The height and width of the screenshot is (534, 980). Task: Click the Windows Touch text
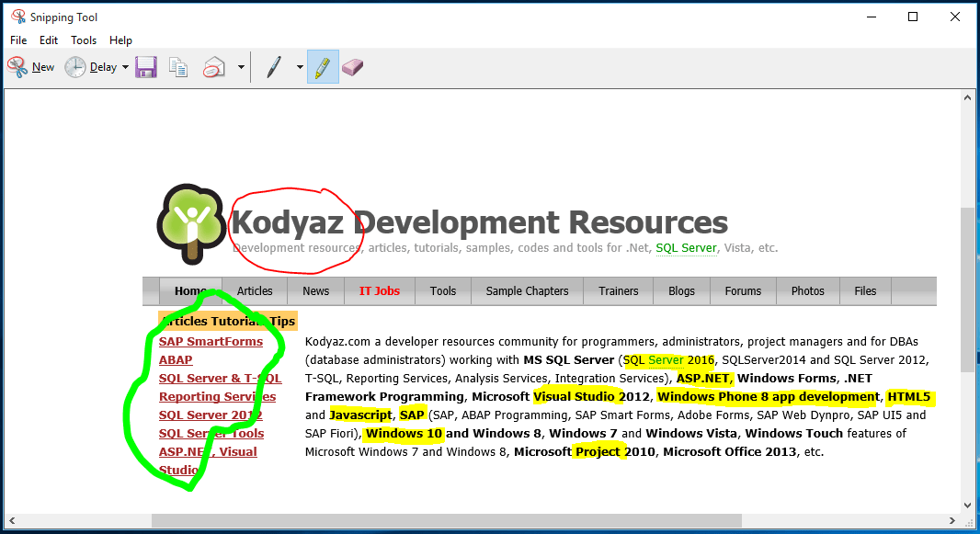[x=794, y=434]
